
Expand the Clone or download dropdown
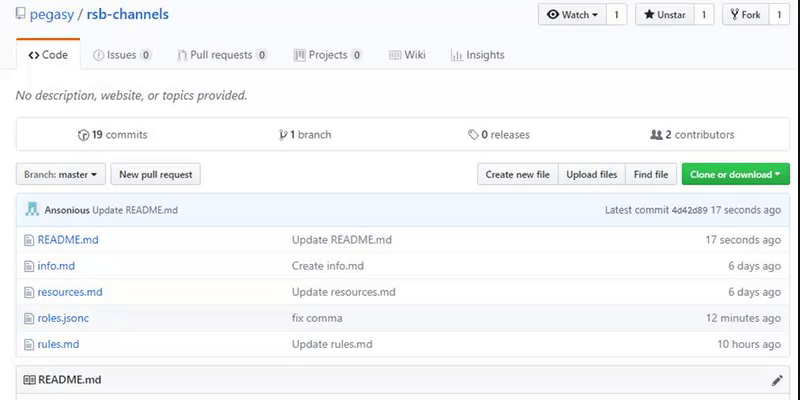coord(736,174)
